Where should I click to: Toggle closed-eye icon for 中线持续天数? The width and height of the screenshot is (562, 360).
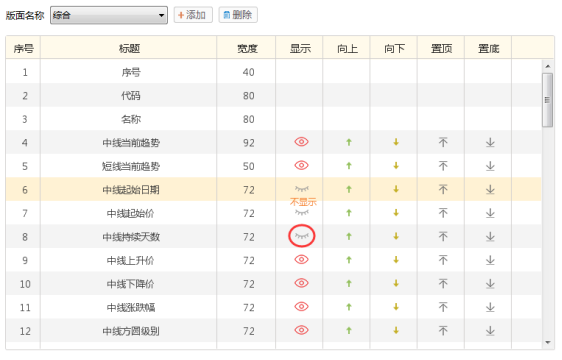[x=301, y=236]
